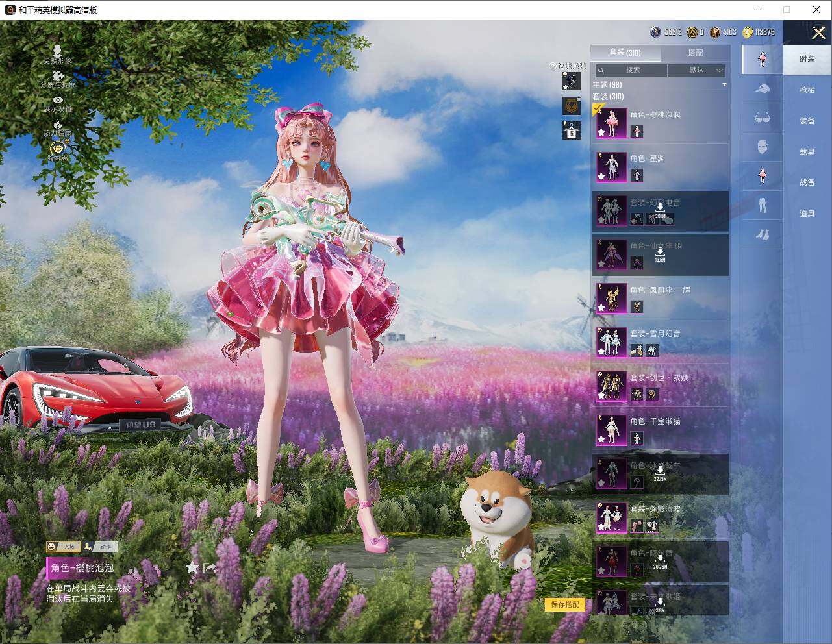Image resolution: width=832 pixels, height=644 pixels.
Task: Click the 4103 currency balance
Action: (724, 32)
